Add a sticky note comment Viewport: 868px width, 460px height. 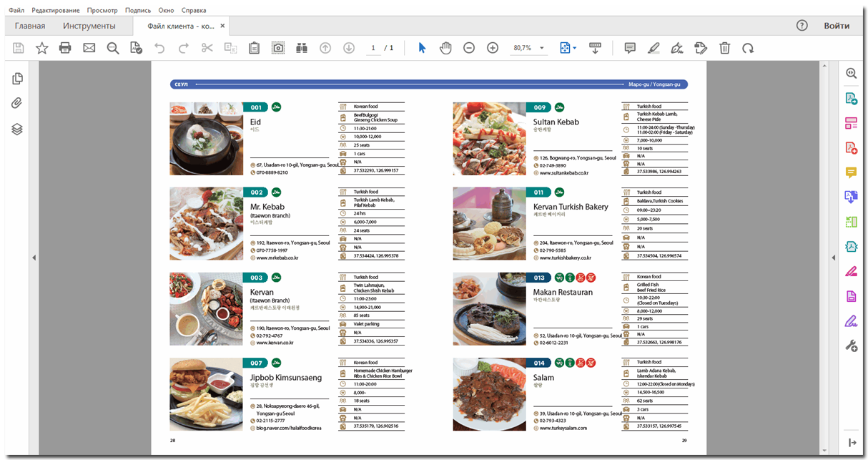(x=630, y=48)
